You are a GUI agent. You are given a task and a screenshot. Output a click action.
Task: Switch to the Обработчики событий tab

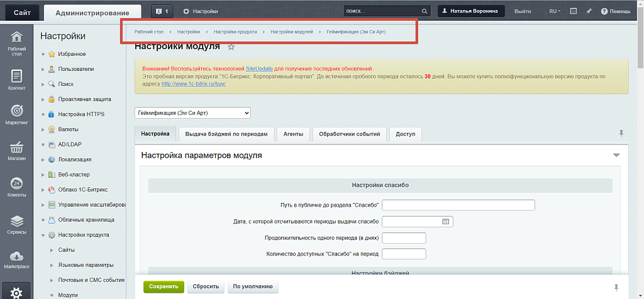point(349,134)
